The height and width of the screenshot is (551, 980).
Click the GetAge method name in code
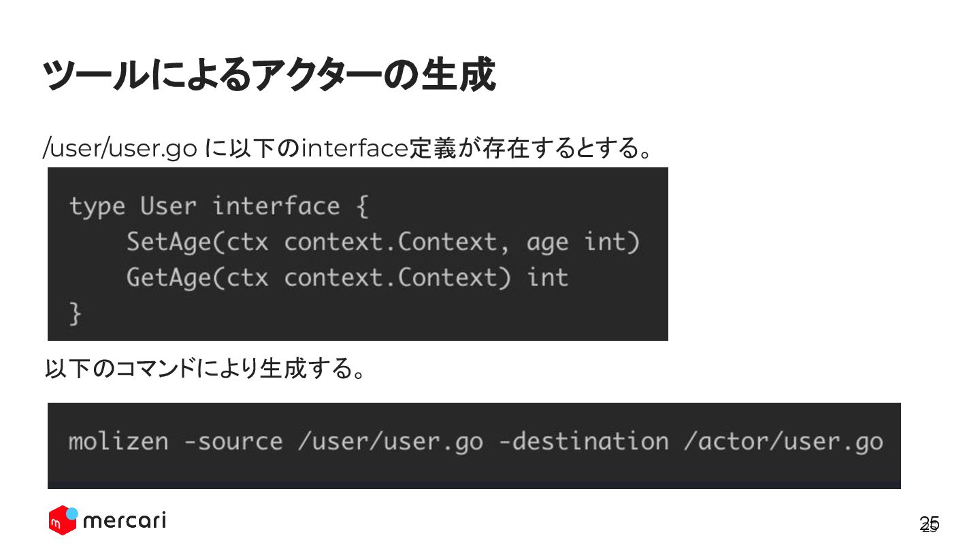(x=169, y=278)
